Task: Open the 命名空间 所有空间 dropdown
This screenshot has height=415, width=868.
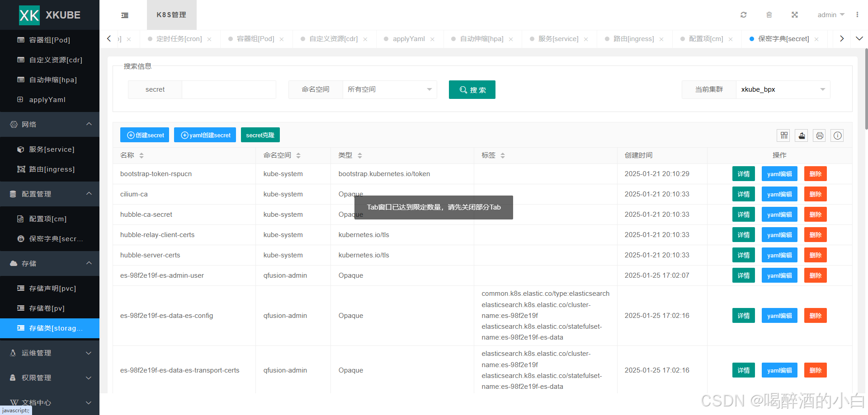Action: pyautogui.click(x=389, y=89)
